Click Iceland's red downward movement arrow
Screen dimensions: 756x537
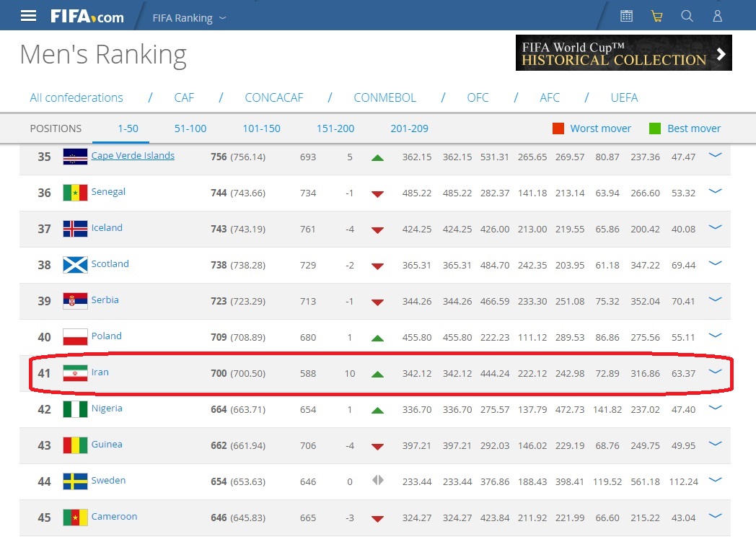click(377, 229)
